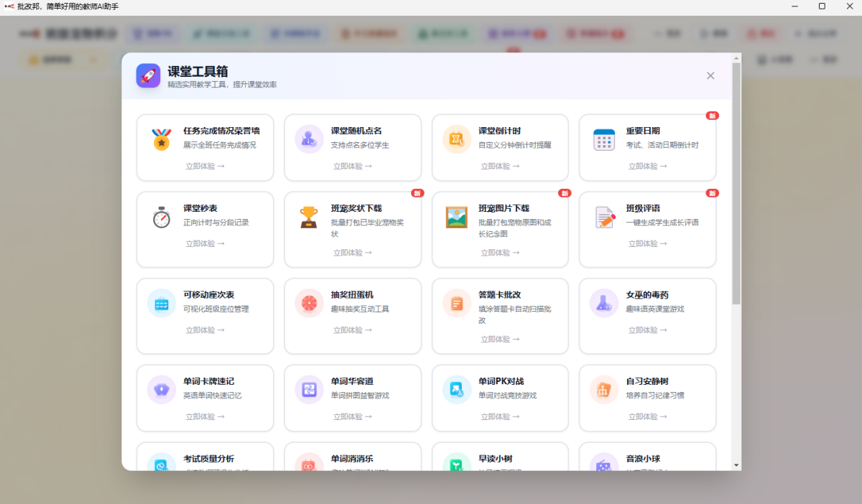The width and height of the screenshot is (862, 504).
Task: Close the 课堂工具箱 dialog
Action: click(710, 75)
